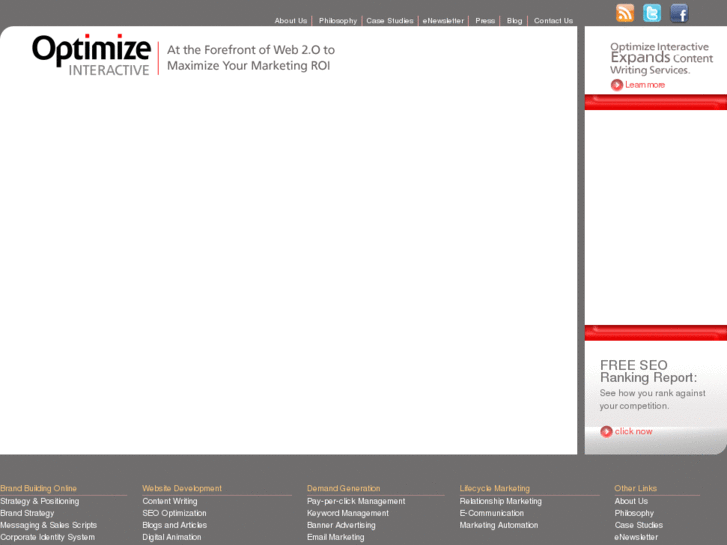Click the red arrow beside Learn more
Viewport: 727px width, 545px height.
pyautogui.click(x=617, y=85)
